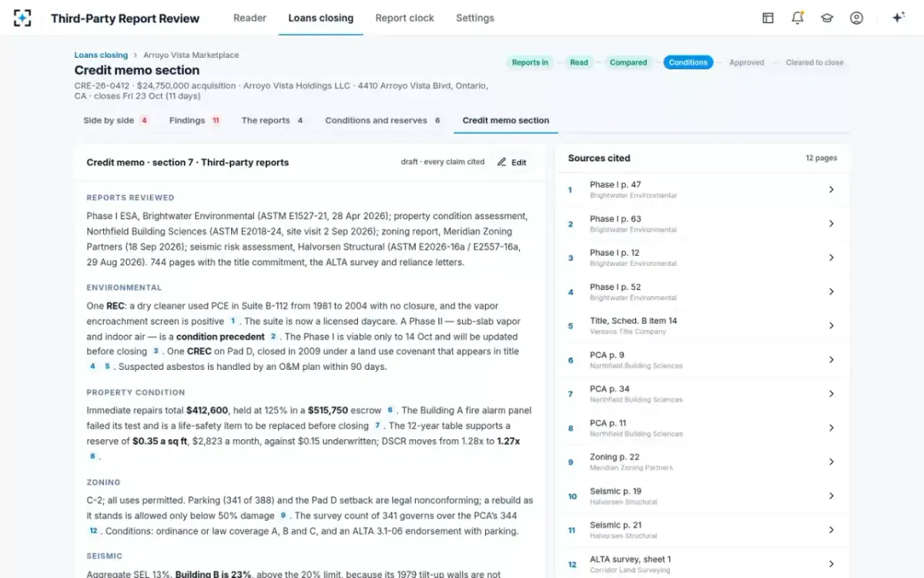Expand source Phase I p. 52

[x=702, y=291]
